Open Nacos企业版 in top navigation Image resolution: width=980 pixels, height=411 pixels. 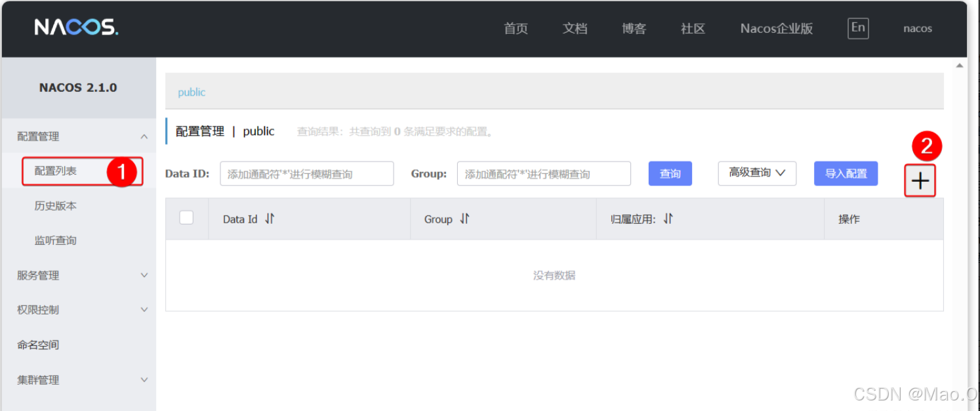click(777, 29)
